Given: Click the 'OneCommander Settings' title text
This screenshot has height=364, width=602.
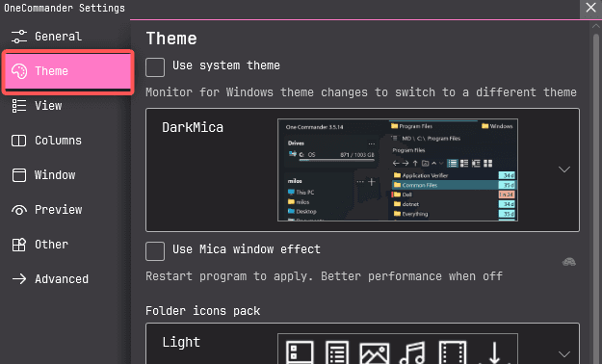Looking at the screenshot, I should (x=65, y=8).
